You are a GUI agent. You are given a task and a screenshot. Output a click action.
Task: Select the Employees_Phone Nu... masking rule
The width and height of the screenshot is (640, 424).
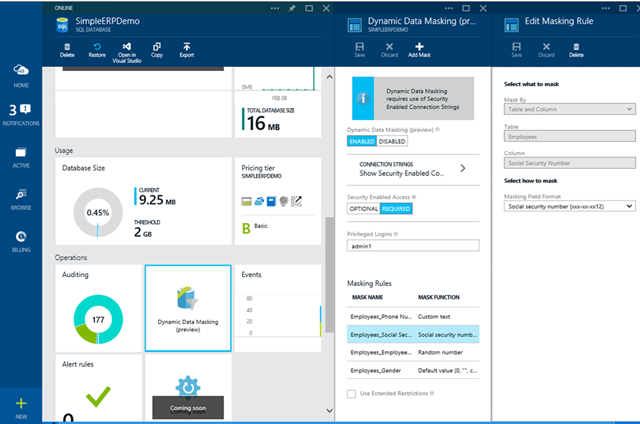click(x=413, y=316)
